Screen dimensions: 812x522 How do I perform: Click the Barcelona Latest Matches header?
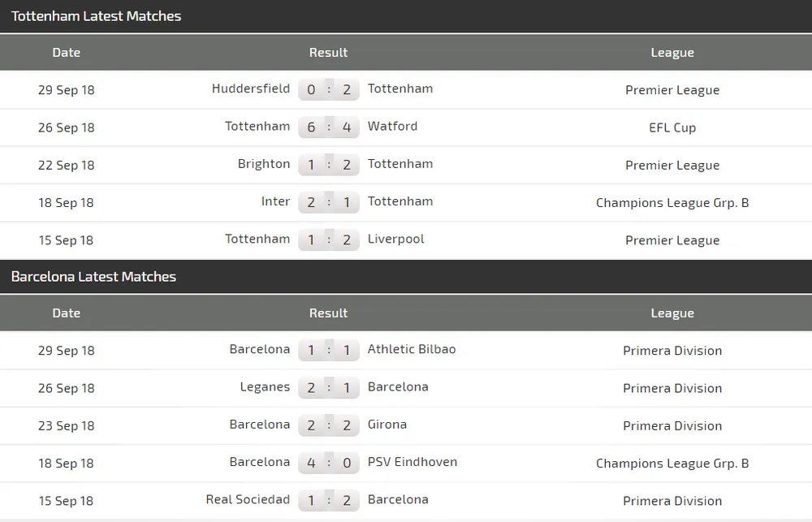[93, 277]
